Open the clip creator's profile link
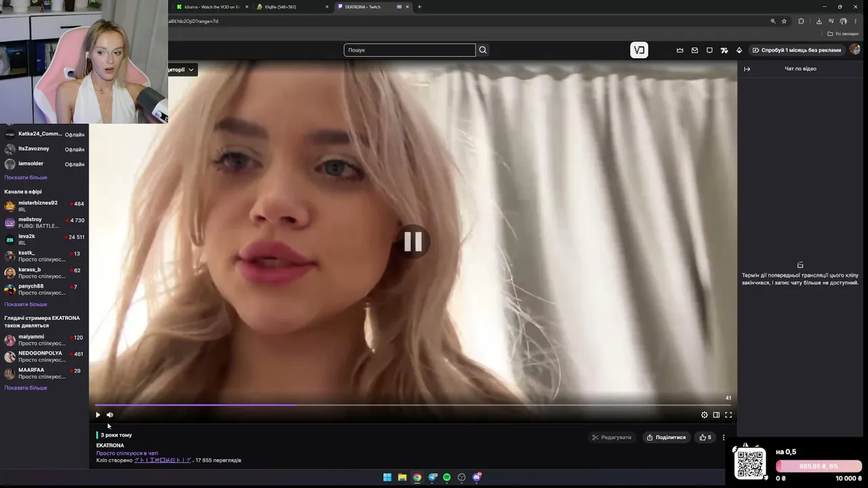Image resolution: width=868 pixels, height=488 pixels. point(163,460)
